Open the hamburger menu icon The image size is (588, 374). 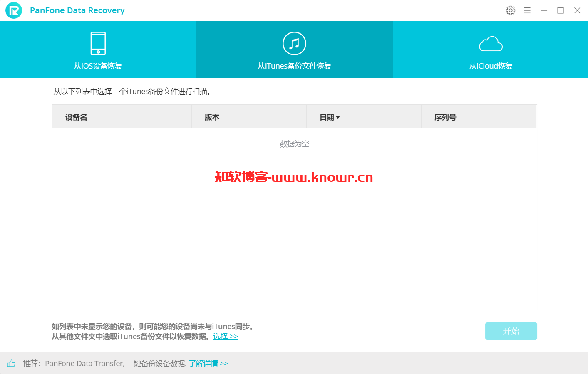(527, 10)
